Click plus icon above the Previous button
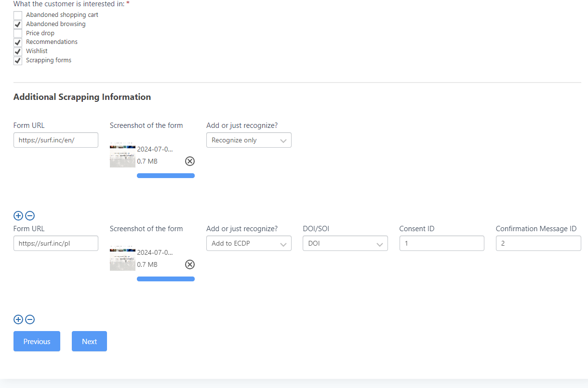588x388 pixels. pyautogui.click(x=18, y=319)
